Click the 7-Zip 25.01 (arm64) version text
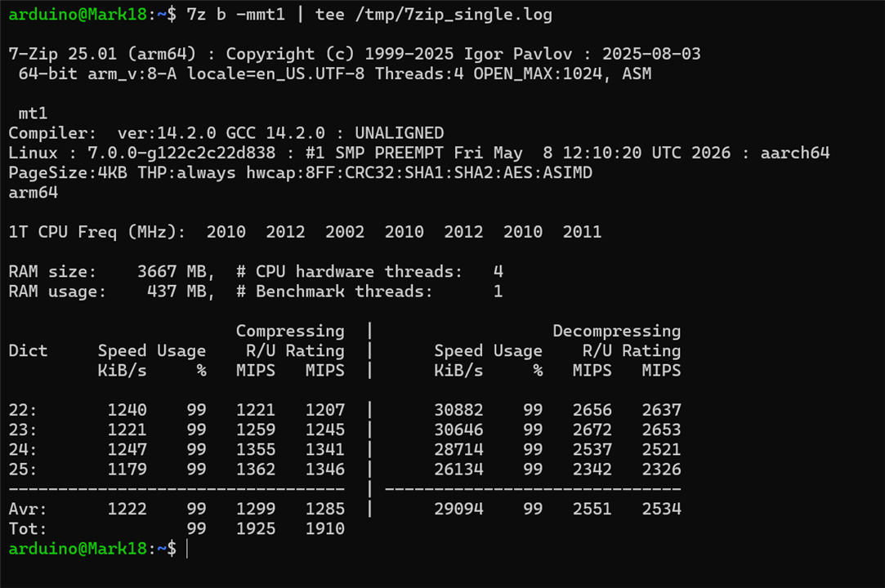 click(102, 54)
